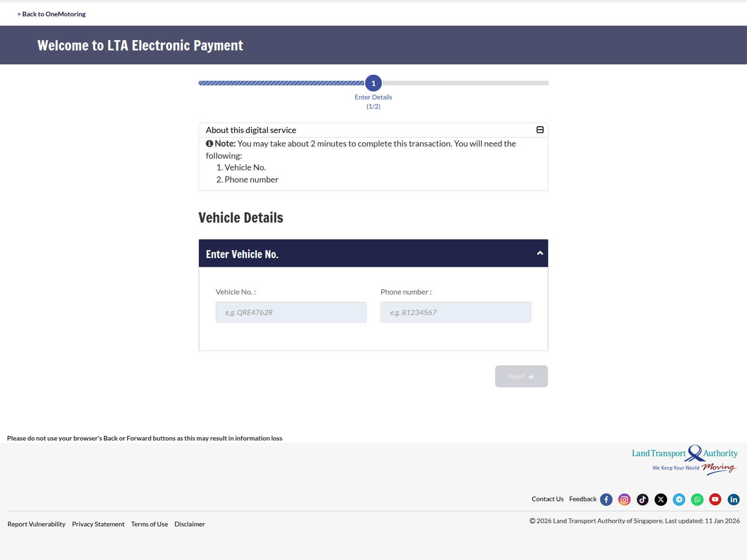This screenshot has width=747, height=560.
Task: Click the Next button
Action: point(521,376)
